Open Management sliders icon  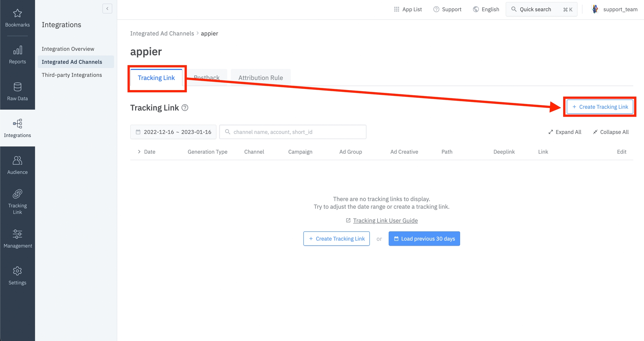coord(17,234)
